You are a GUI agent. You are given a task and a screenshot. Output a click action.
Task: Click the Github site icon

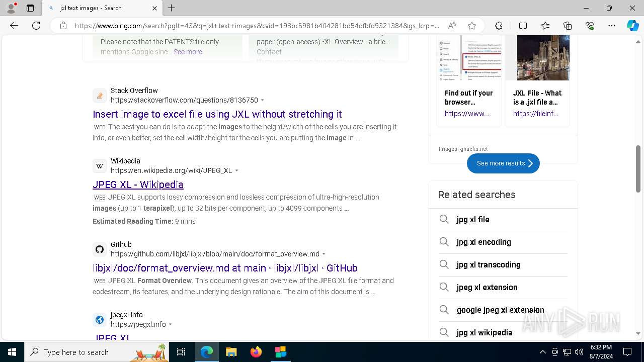(x=100, y=249)
